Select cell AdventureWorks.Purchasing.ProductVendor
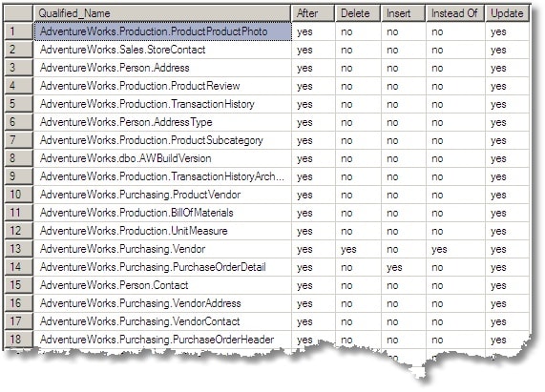This screenshot has width=545, height=392. click(x=162, y=195)
